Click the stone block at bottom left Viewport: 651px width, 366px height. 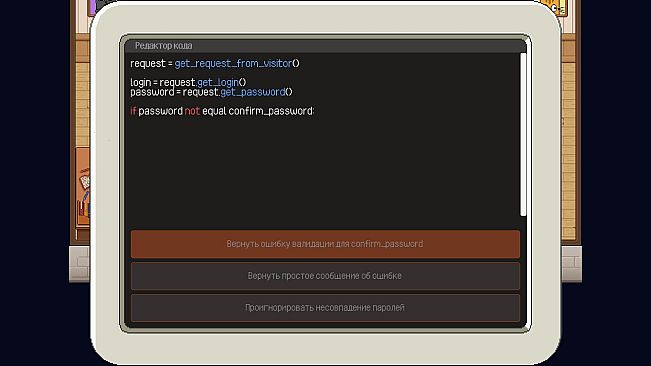click(79, 264)
